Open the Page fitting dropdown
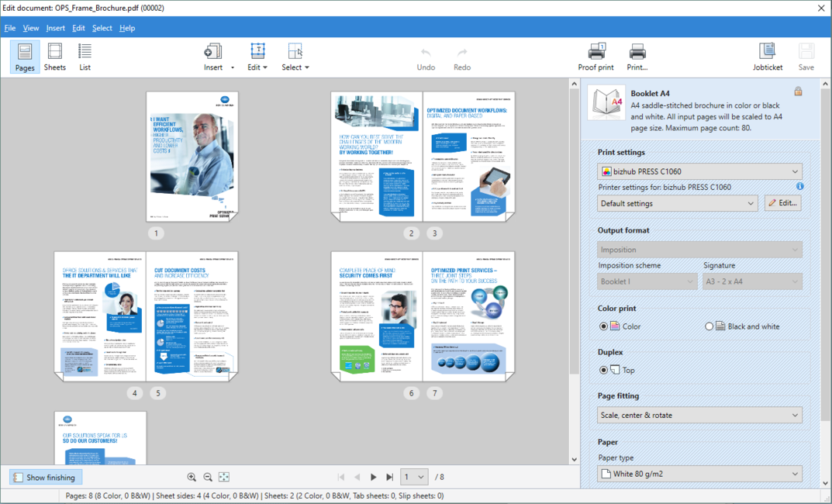Screen dimensions: 832x504 pos(699,415)
